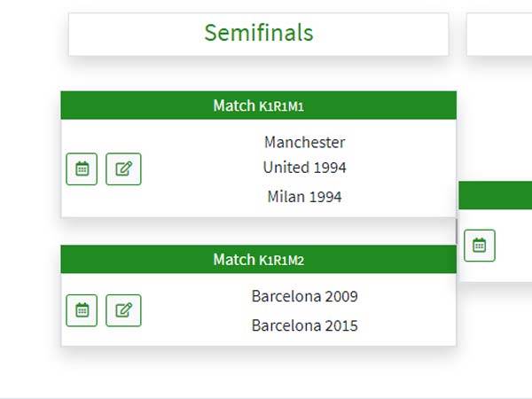Edit the Manchester United vs Milan match
This screenshot has width=532, height=399.
pyautogui.click(x=123, y=168)
